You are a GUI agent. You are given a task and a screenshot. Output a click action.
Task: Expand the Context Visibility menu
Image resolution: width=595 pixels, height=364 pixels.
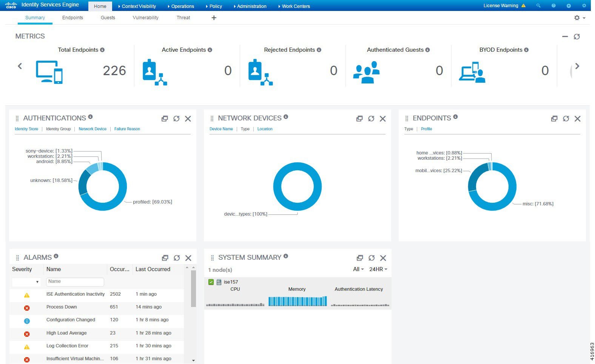[137, 6]
